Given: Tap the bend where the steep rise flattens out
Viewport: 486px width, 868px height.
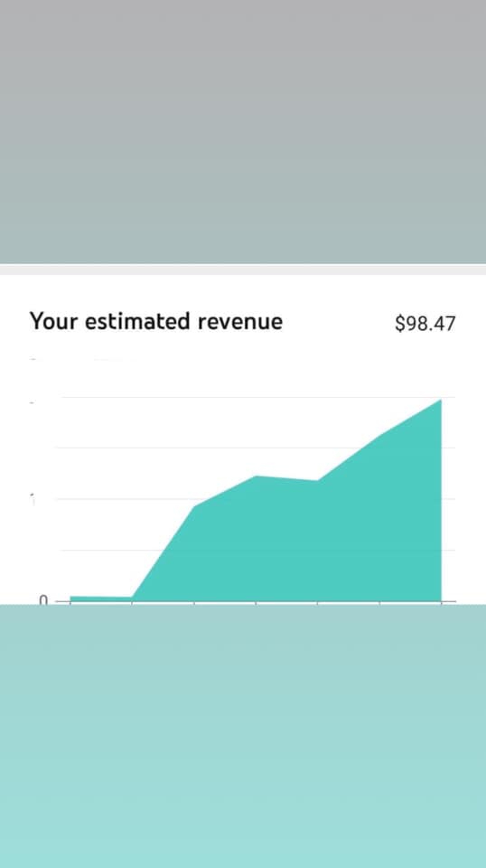Looking at the screenshot, I should tap(194, 506).
